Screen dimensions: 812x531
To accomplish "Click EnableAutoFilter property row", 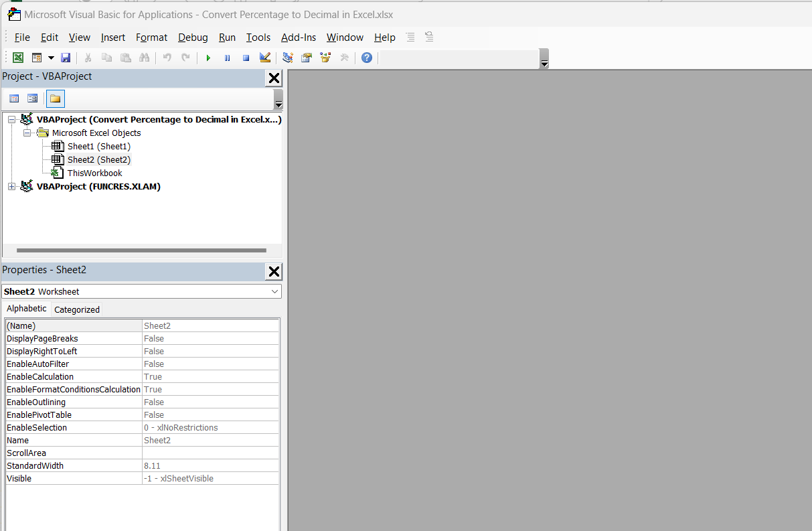I will (142, 364).
